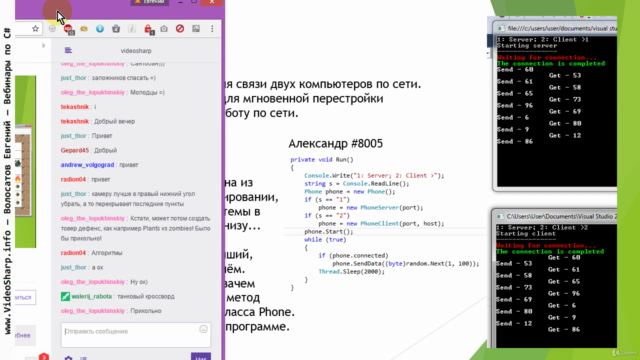Image resolution: width=640 pixels, height=360 pixels.
Task: Click the server console window title bar
Action: (x=555, y=28)
